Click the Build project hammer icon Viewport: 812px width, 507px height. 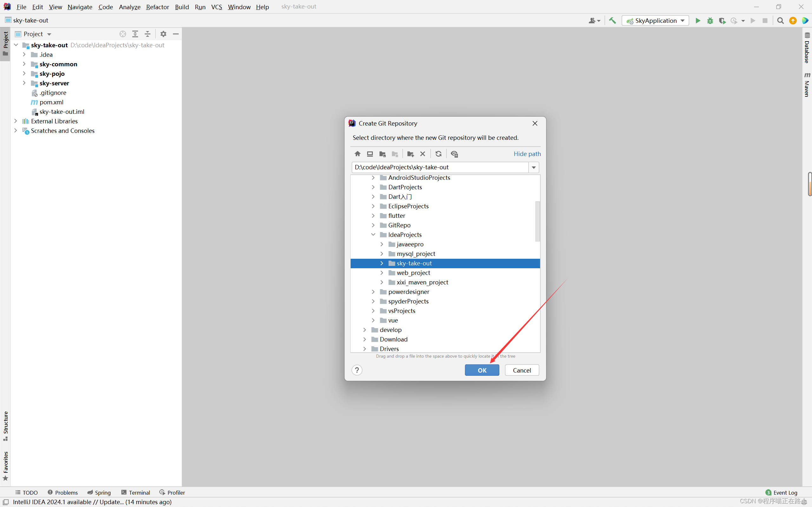[x=612, y=21]
